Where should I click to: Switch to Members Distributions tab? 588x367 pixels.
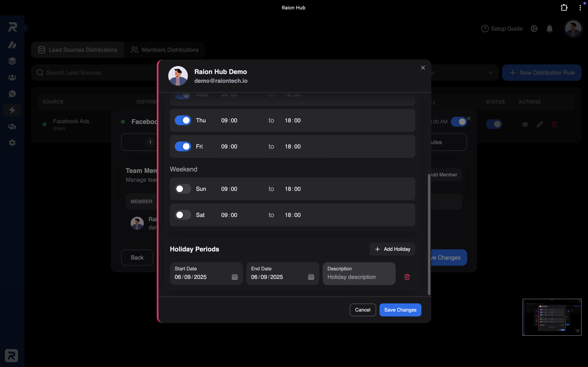[x=165, y=50]
